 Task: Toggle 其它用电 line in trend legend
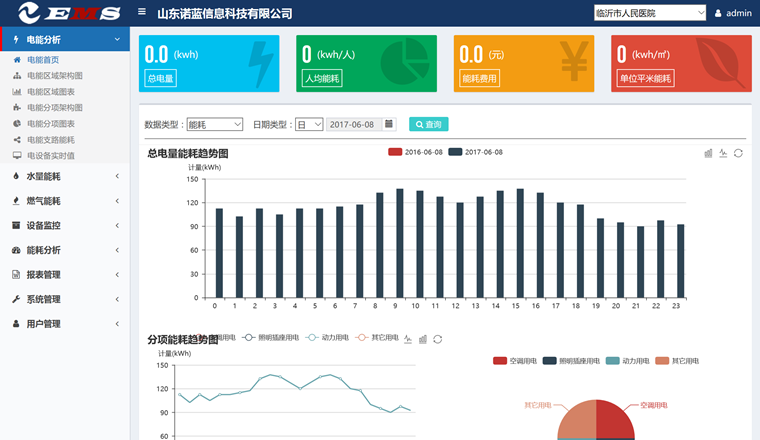377,337
